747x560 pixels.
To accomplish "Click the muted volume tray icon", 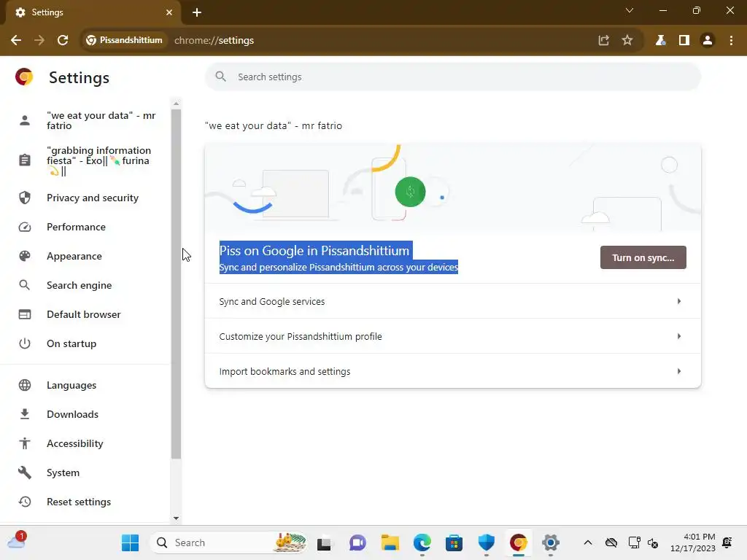I will click(x=653, y=542).
